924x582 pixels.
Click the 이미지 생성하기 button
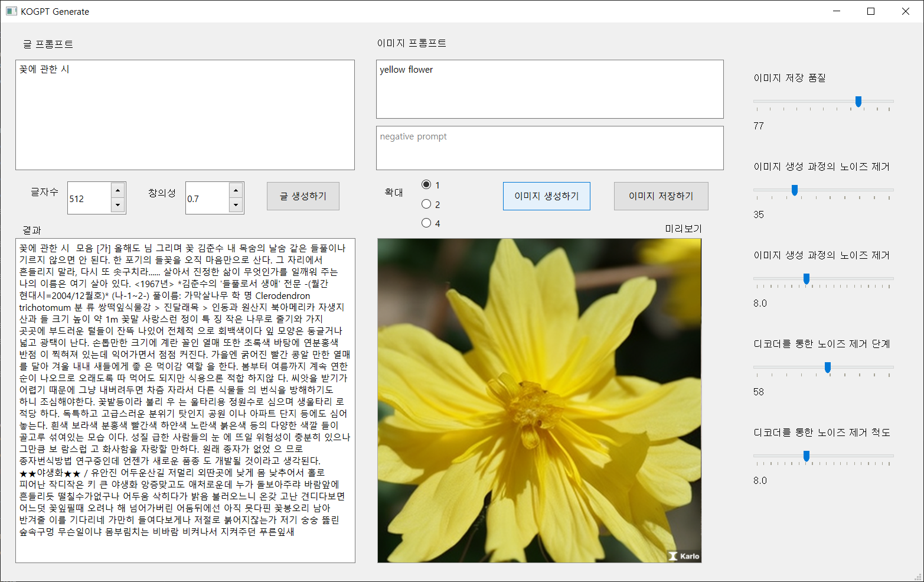point(546,196)
